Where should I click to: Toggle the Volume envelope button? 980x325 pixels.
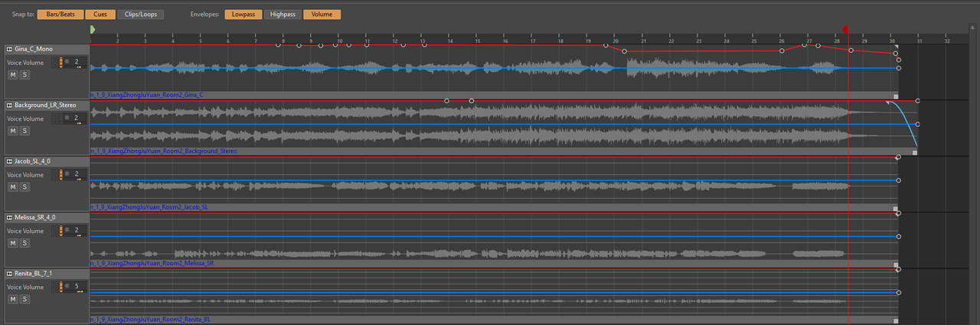(322, 15)
